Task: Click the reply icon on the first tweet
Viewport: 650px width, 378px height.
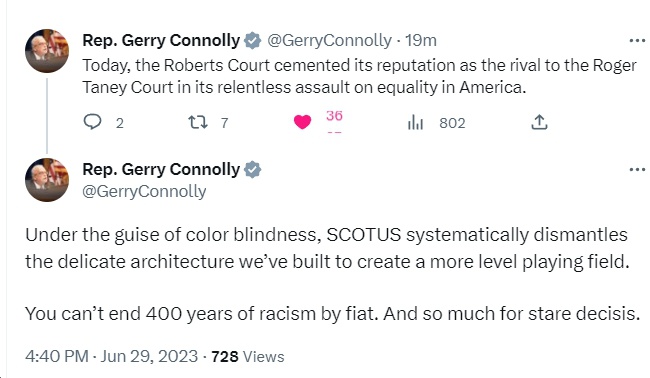Action: (92, 122)
